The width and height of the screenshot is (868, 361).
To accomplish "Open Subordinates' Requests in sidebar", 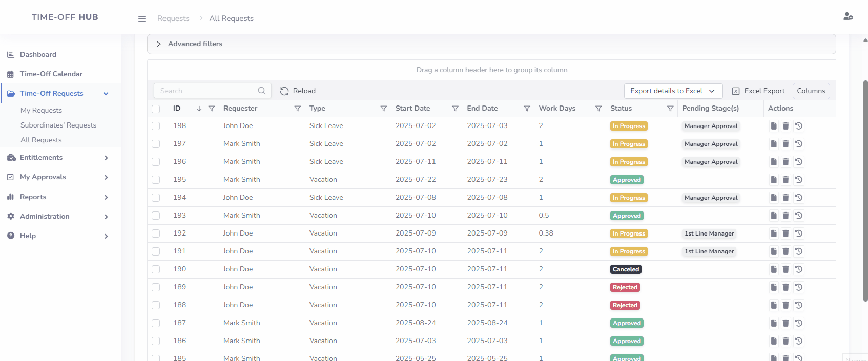I will click(x=58, y=125).
